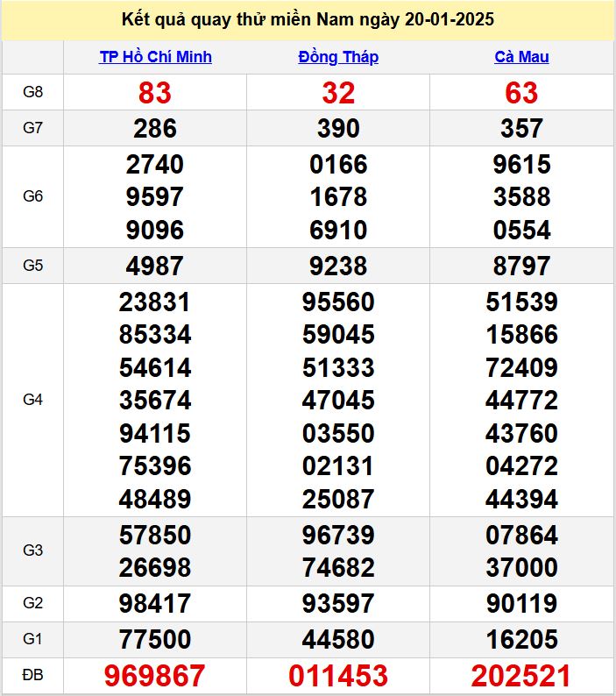
Task: Click the G4 number 54614
Action: pyautogui.click(x=155, y=367)
